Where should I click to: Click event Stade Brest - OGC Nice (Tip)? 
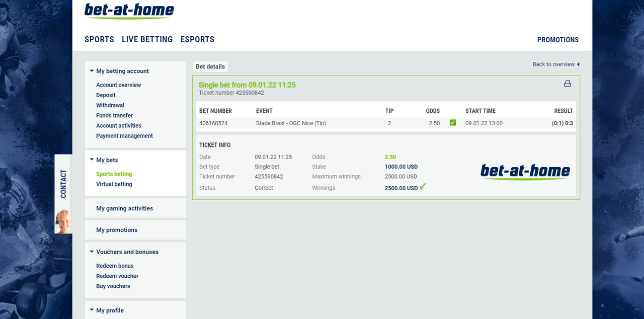pos(291,123)
